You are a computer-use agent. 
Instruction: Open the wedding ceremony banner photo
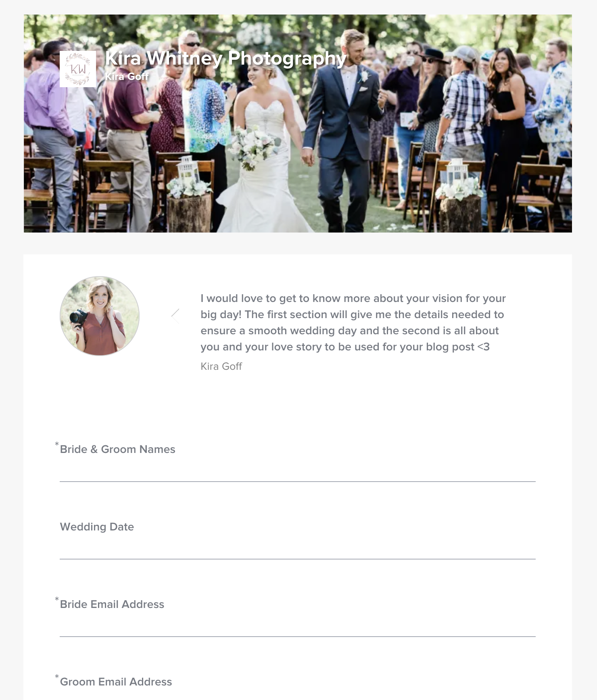point(298,124)
